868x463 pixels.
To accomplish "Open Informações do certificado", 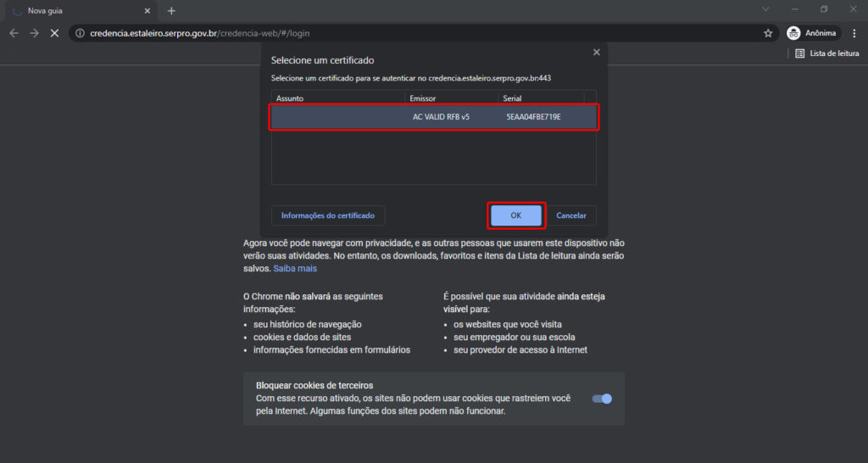I will click(328, 215).
